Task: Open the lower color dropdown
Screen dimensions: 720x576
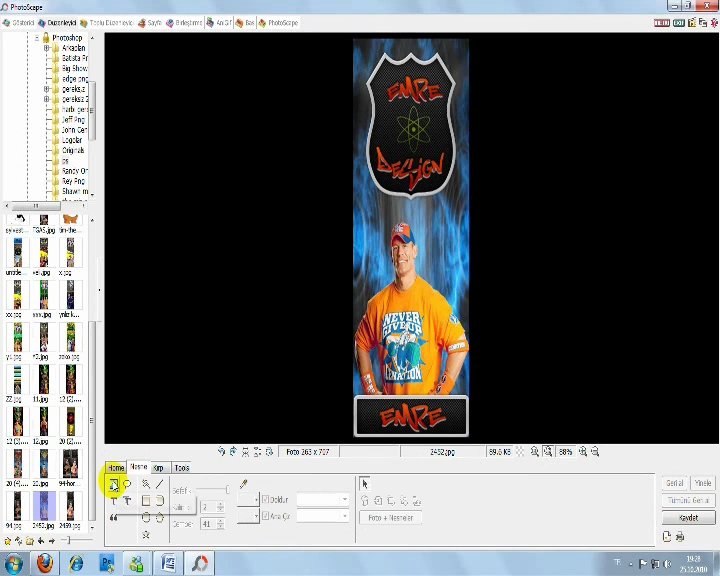Action: coord(248,516)
